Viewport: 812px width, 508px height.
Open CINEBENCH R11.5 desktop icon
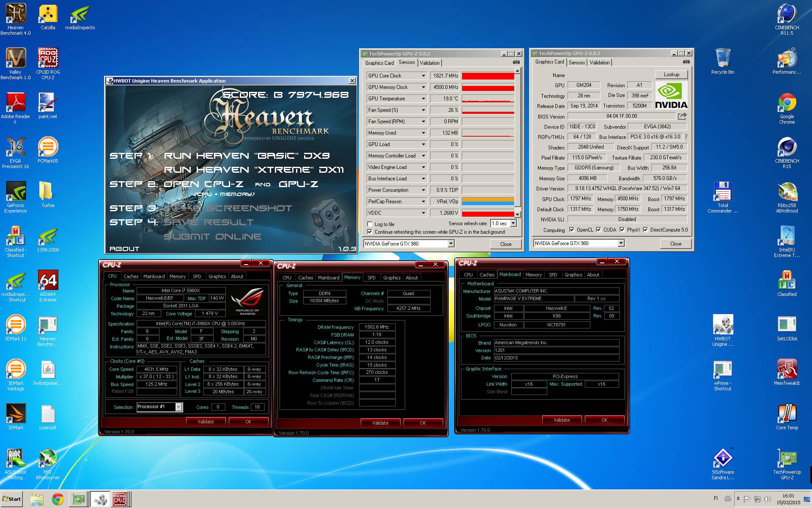(x=787, y=19)
